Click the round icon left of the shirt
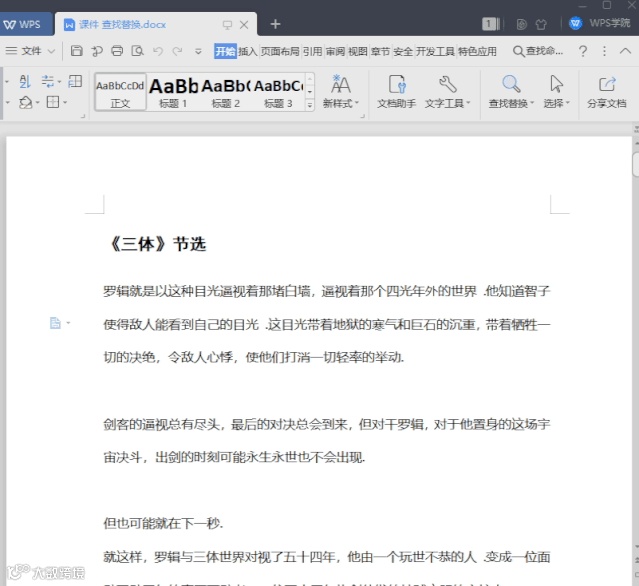Screen dimensions: 639x586 coord(522,24)
